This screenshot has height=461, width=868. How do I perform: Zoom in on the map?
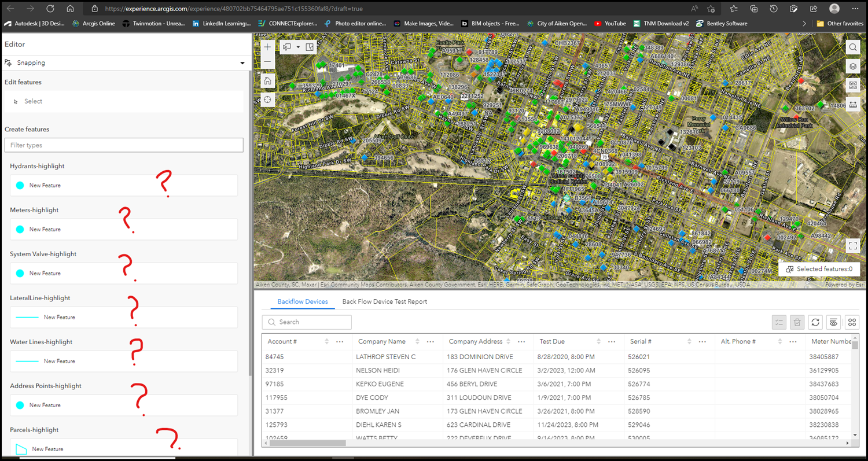tap(267, 47)
